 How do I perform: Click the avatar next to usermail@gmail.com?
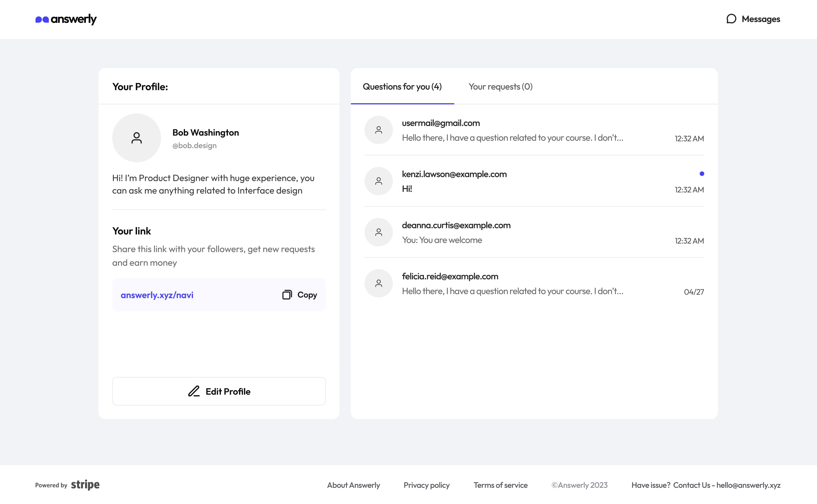click(379, 130)
